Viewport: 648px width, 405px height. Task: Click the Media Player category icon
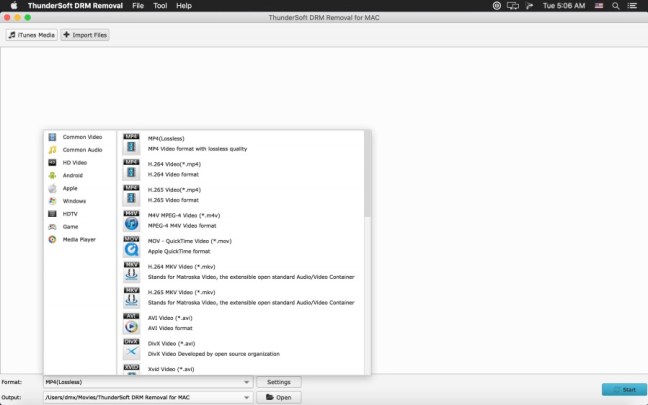pos(52,239)
